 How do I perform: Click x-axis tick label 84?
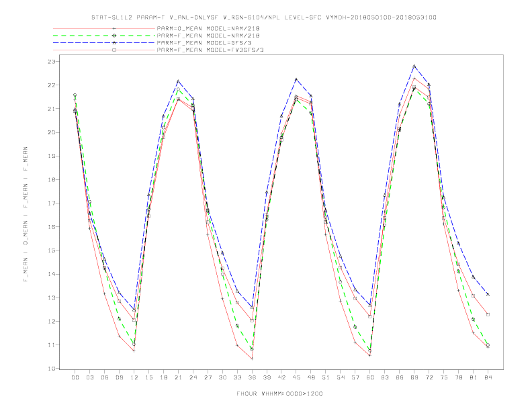(x=488, y=377)
